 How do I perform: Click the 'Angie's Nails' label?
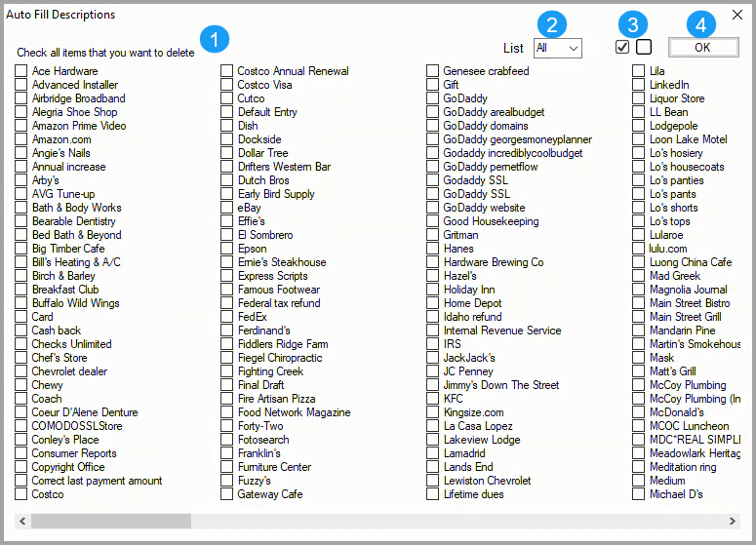pos(61,153)
